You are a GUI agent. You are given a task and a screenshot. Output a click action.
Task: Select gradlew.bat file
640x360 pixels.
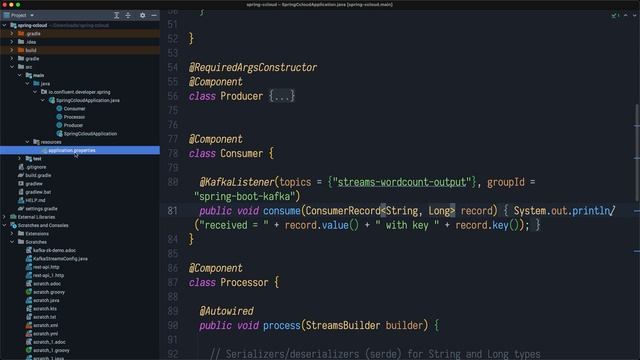(38, 192)
